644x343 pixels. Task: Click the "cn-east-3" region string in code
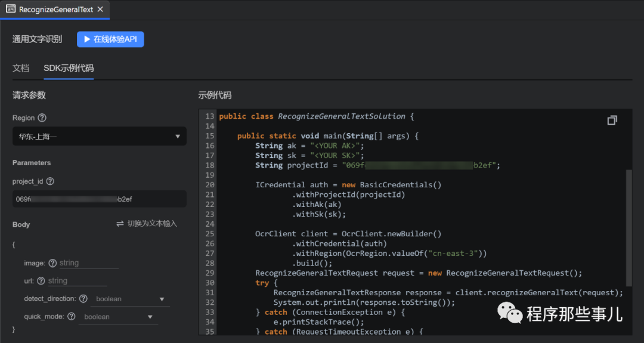pyautogui.click(x=453, y=254)
